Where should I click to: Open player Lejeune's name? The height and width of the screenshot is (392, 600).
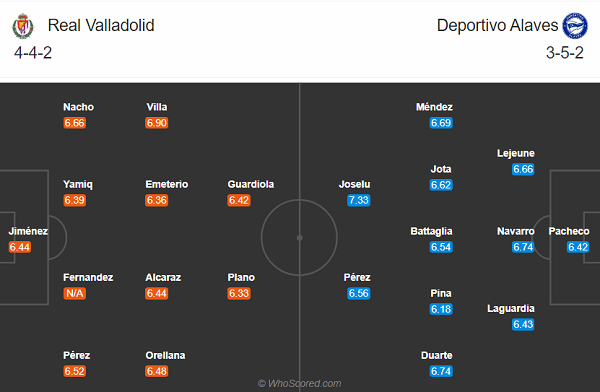[516, 153]
